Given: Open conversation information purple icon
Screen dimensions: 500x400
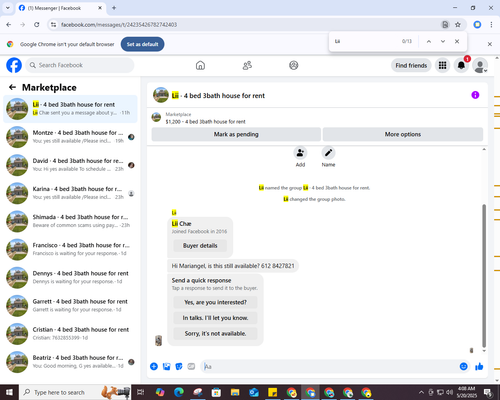Looking at the screenshot, I should click(x=475, y=95).
